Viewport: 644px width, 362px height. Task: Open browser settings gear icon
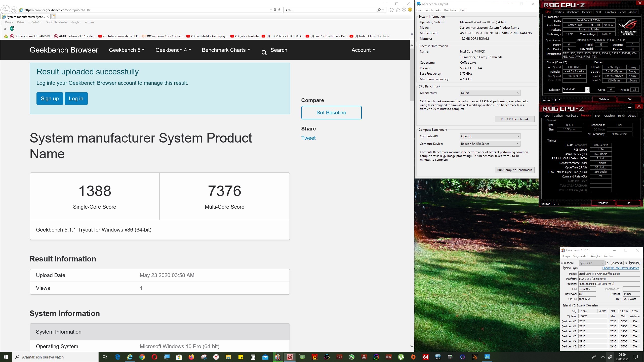pyautogui.click(x=404, y=10)
